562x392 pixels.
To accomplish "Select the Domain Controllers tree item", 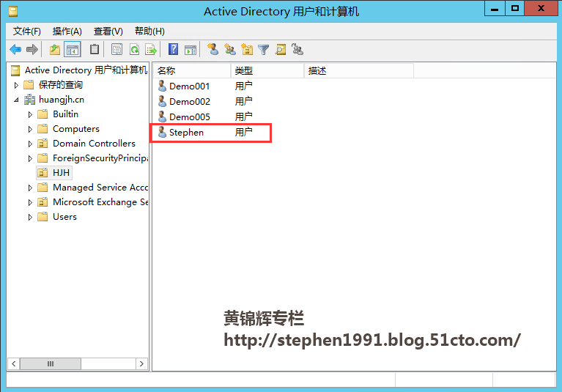I will click(94, 144).
